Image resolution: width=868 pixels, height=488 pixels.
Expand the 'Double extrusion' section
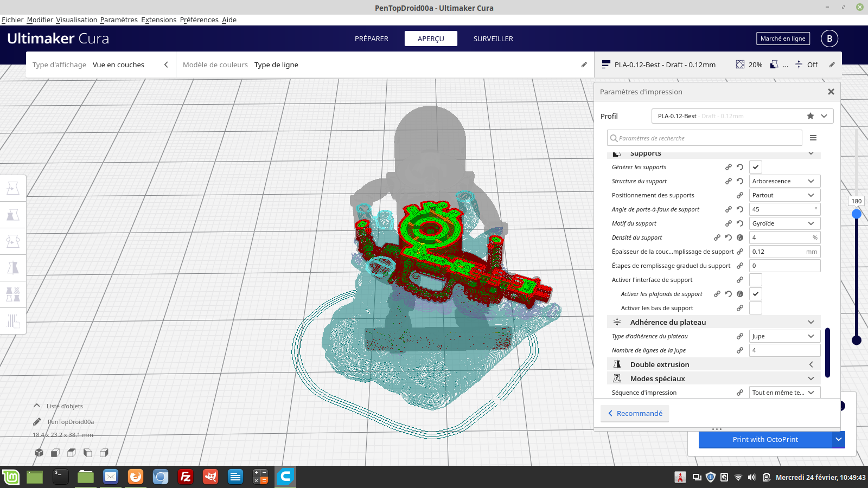[x=714, y=364]
